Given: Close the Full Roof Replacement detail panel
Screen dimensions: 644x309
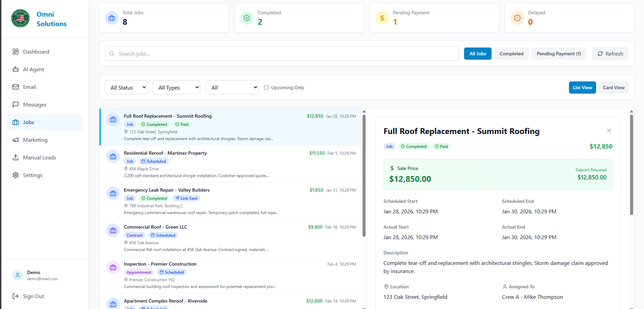Looking at the screenshot, I should (609, 131).
